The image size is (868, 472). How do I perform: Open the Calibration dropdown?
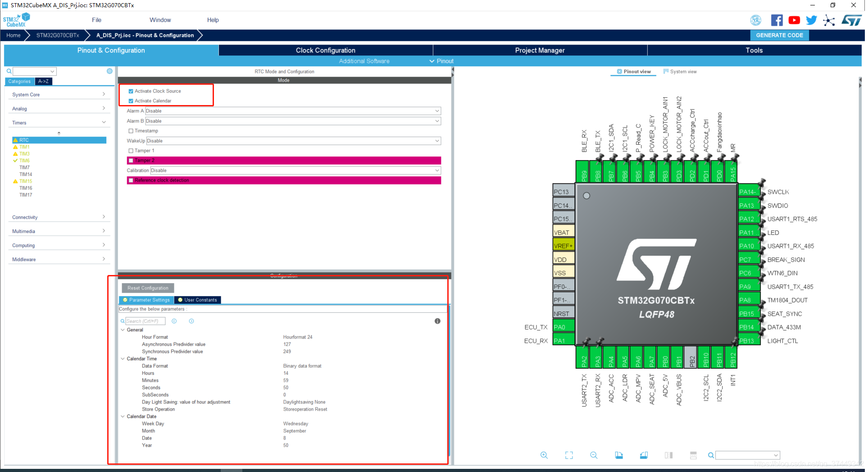pos(295,170)
